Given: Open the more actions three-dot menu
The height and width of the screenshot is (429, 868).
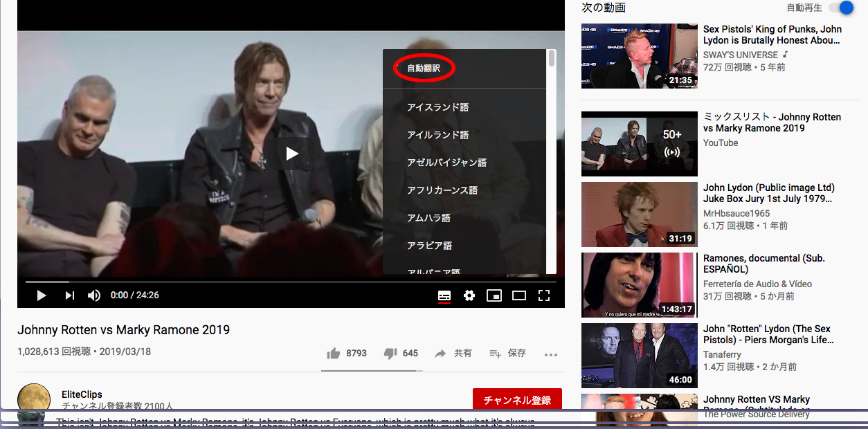Looking at the screenshot, I should pyautogui.click(x=551, y=354).
